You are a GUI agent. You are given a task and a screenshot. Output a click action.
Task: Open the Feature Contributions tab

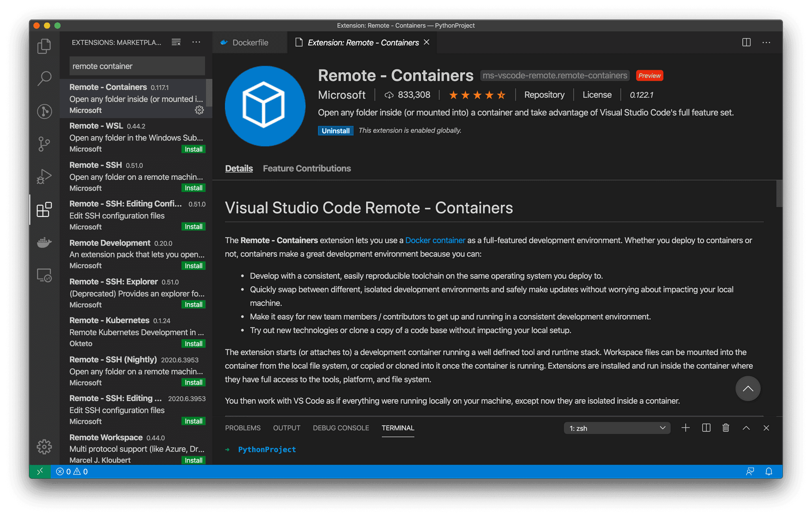click(307, 168)
